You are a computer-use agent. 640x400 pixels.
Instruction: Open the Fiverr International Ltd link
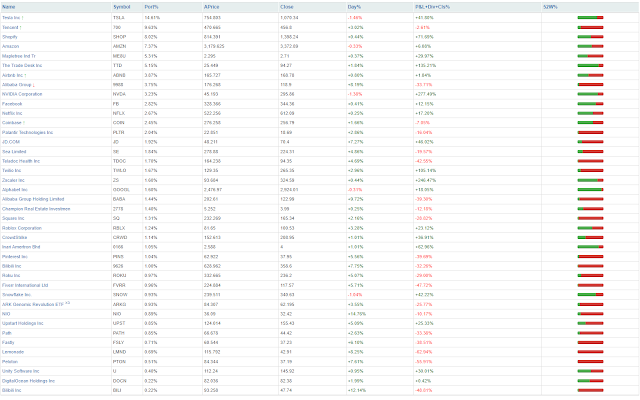pos(25,285)
